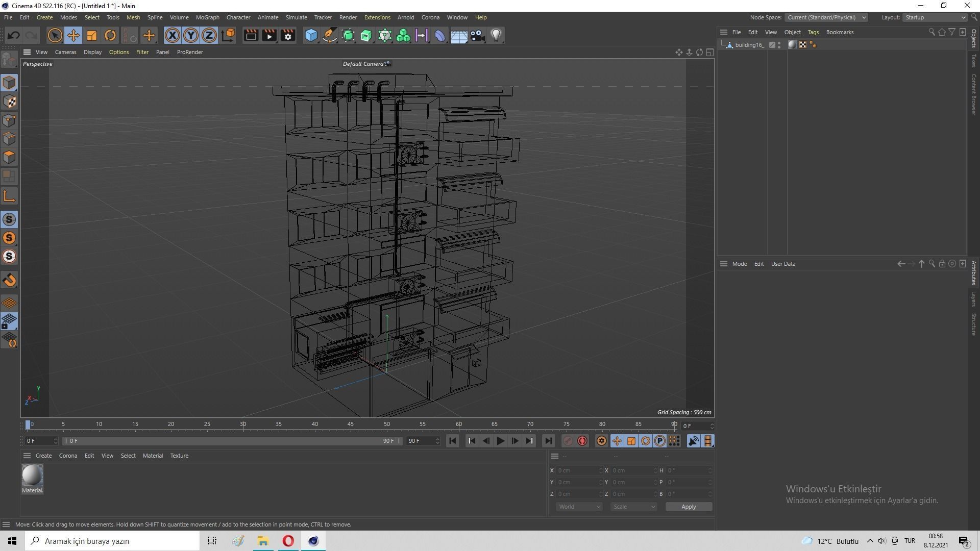This screenshot has height=551, width=980.
Task: Select the Material sphere thumbnail
Action: click(x=32, y=475)
